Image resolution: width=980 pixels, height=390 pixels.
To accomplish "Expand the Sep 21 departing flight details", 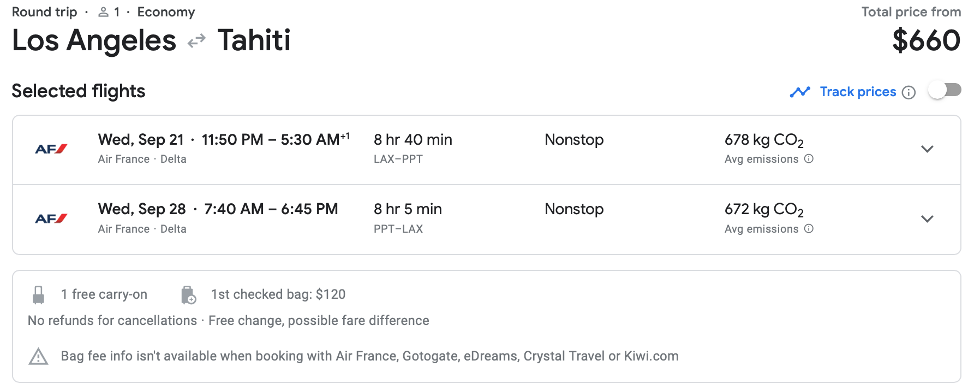I will 927,149.
